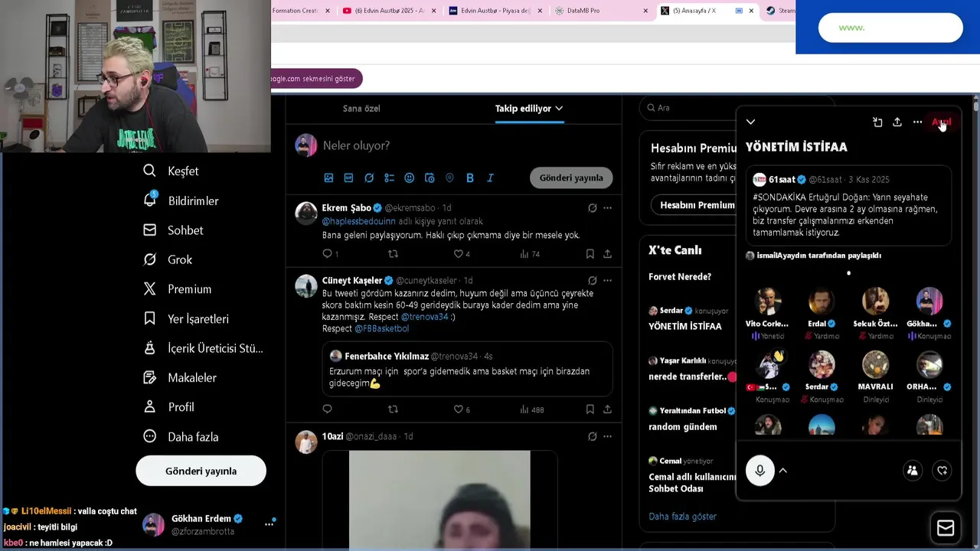The height and width of the screenshot is (551, 980).
Task: Open Grok from the sidebar
Action: [x=168, y=259]
